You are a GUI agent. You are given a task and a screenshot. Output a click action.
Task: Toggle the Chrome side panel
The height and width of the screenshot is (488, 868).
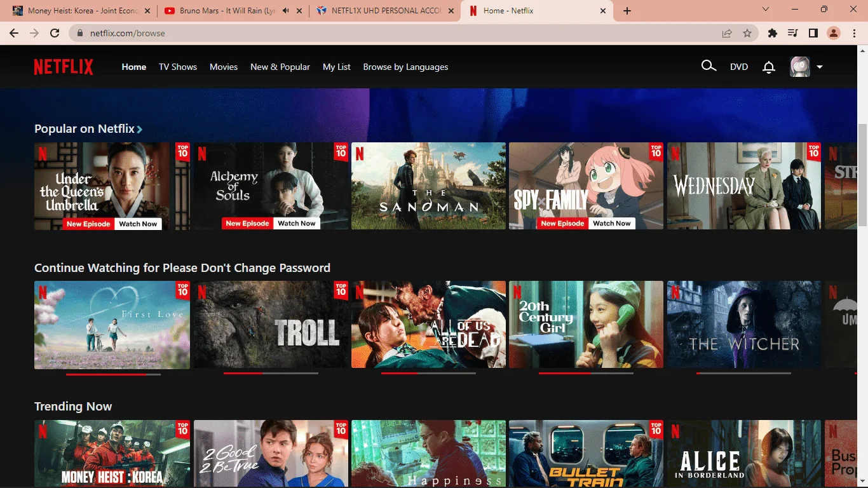coord(813,33)
